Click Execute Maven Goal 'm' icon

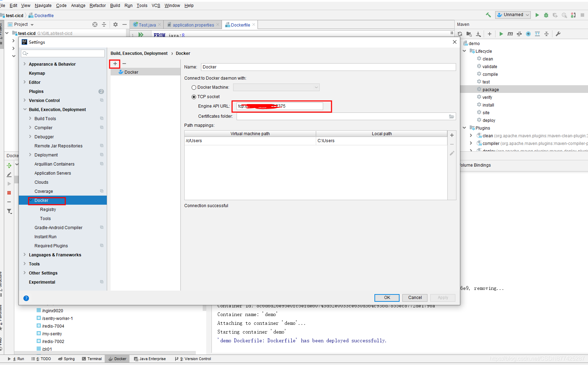[x=510, y=34]
